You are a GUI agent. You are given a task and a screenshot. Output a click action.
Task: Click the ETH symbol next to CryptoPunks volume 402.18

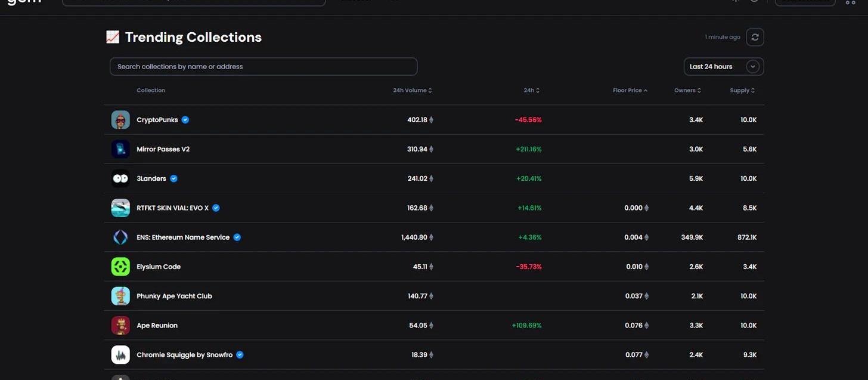pyautogui.click(x=431, y=120)
